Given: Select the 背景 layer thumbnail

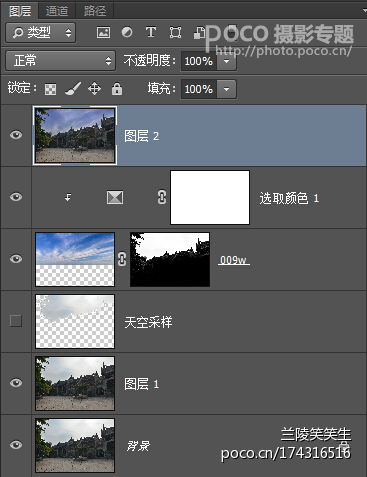Looking at the screenshot, I should 75,445.
